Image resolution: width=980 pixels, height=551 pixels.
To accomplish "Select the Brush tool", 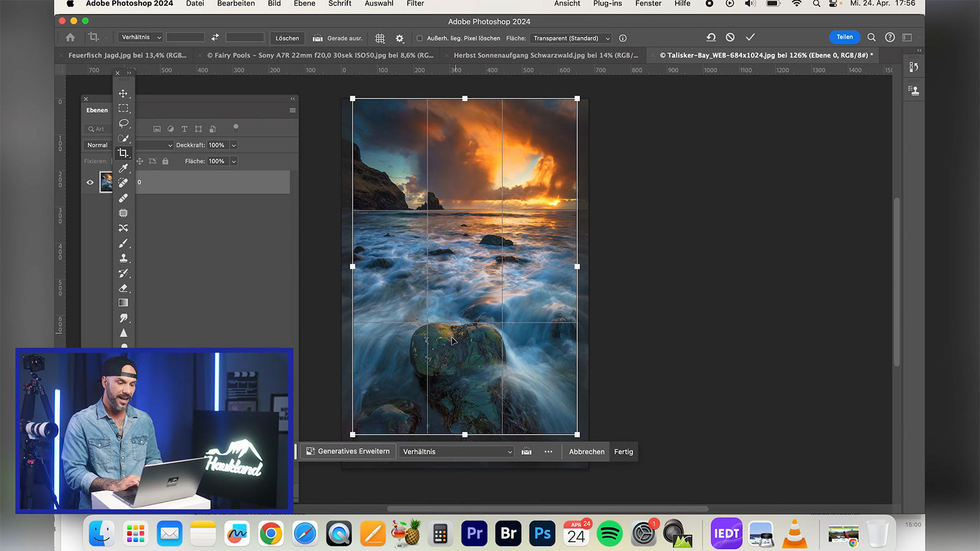I will (123, 243).
